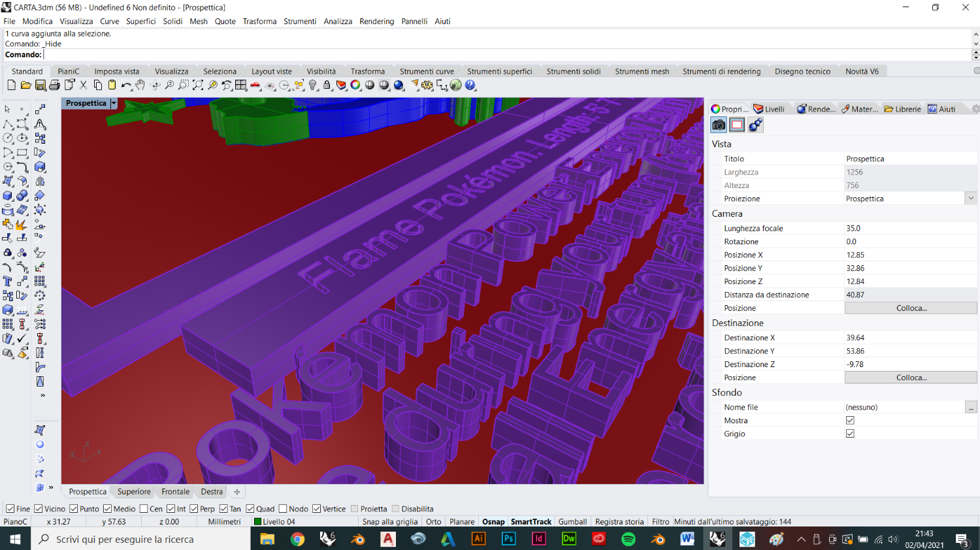Select the solid box tool in sidebar
This screenshot has width=980, height=550.
[8, 195]
